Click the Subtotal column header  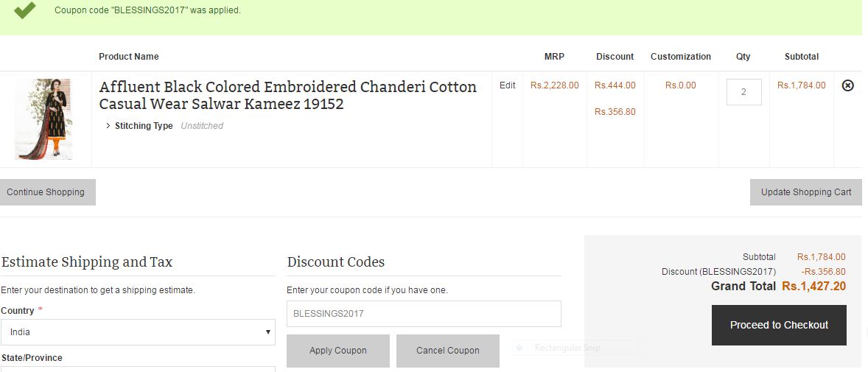click(801, 57)
